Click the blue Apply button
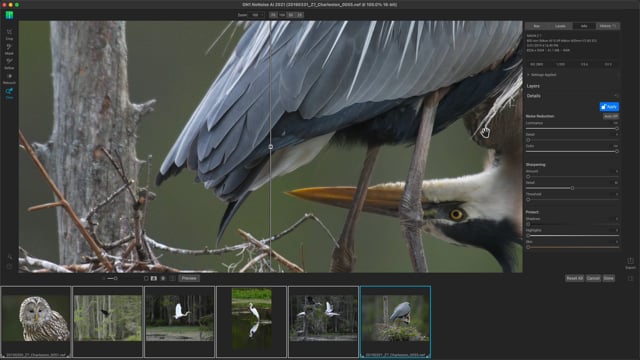The image size is (640, 360). [609, 107]
